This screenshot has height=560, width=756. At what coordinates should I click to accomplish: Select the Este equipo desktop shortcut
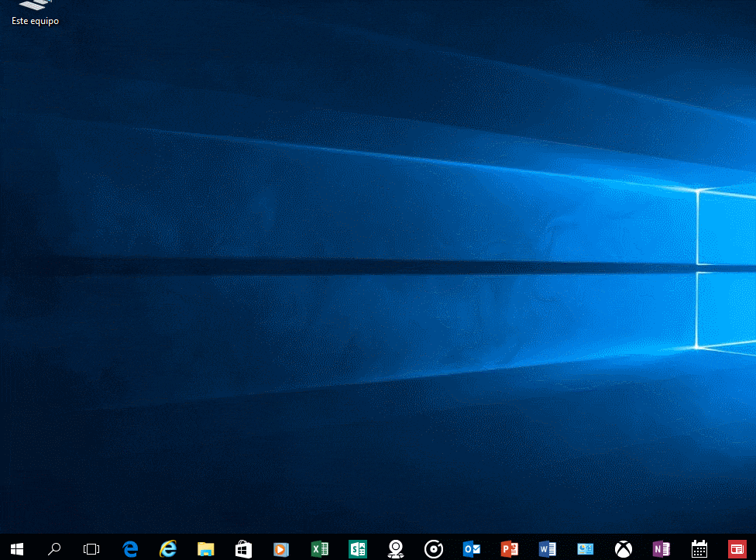click(x=35, y=13)
